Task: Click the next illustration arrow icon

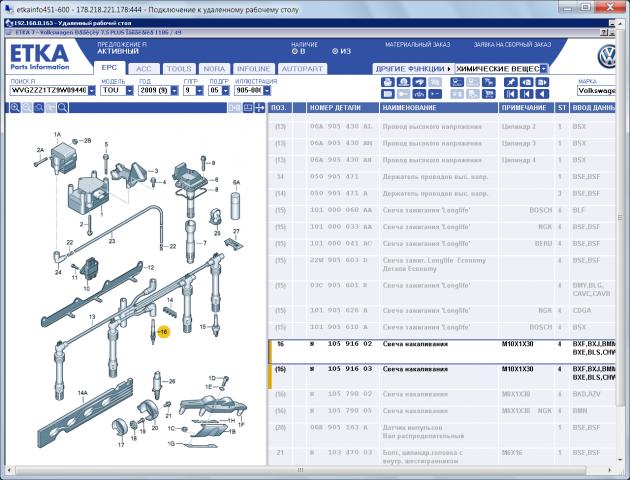Action: [x=542, y=82]
